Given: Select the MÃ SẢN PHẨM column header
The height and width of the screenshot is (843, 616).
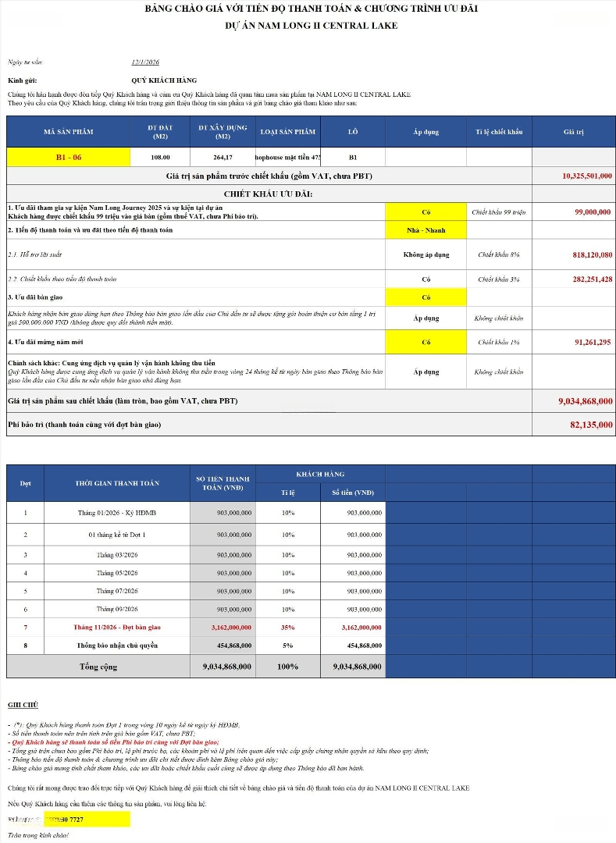Looking at the screenshot, I should (68, 132).
